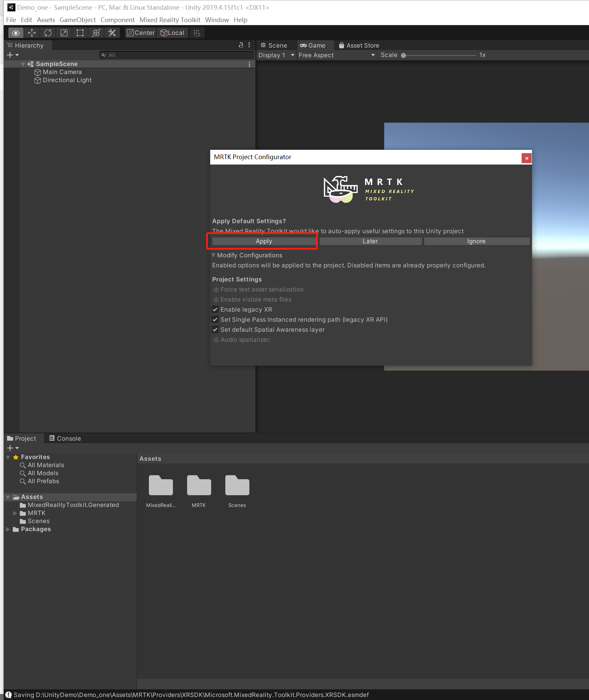
Task: Uncheck Set default Spatial Awareness layer
Action: click(215, 330)
